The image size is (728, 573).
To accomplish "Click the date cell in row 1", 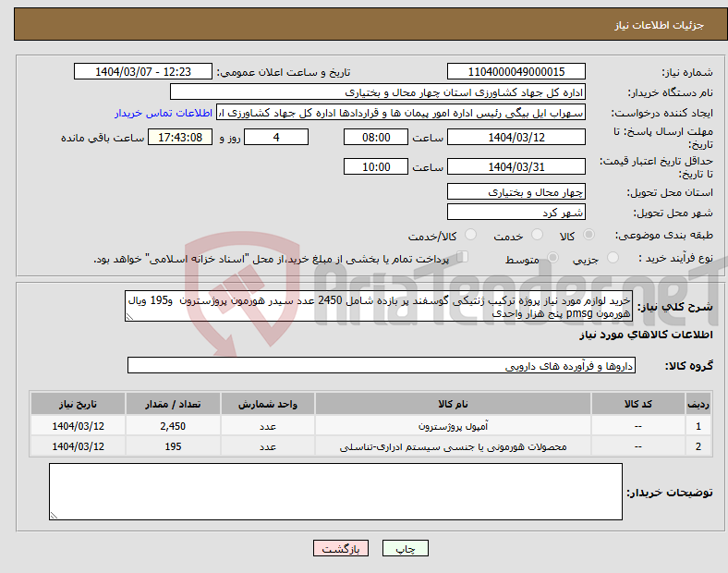I will pos(78,426).
